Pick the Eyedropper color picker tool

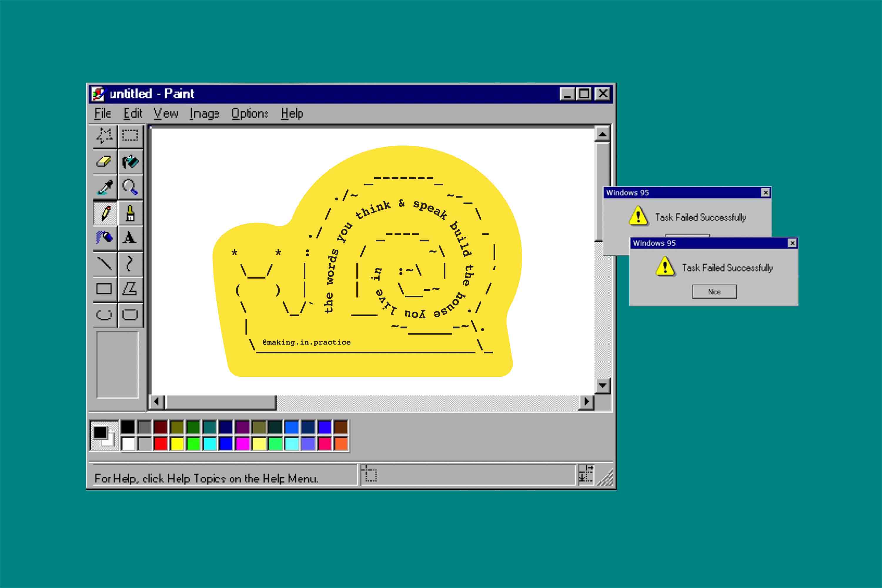coord(105,187)
